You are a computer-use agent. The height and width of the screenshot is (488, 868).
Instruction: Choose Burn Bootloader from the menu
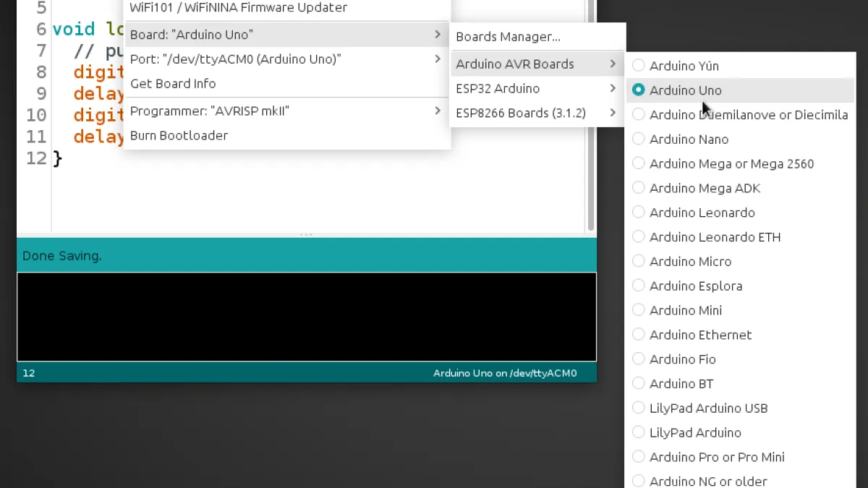click(x=287, y=135)
